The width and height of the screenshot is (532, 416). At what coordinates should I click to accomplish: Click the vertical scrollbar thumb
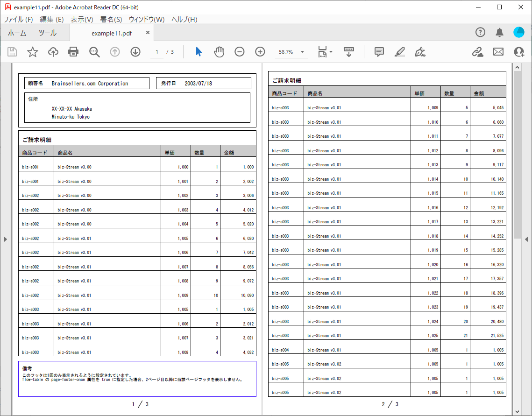coord(517,155)
